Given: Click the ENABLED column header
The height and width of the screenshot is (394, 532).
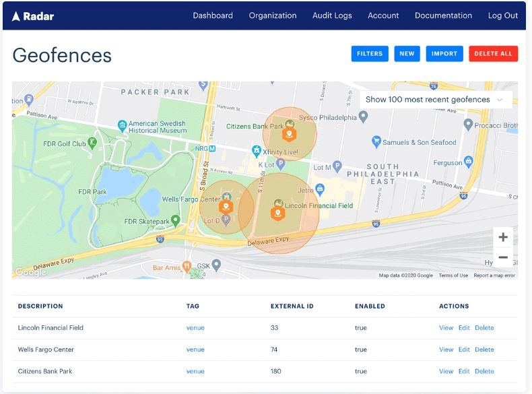Looking at the screenshot, I should [x=370, y=306].
